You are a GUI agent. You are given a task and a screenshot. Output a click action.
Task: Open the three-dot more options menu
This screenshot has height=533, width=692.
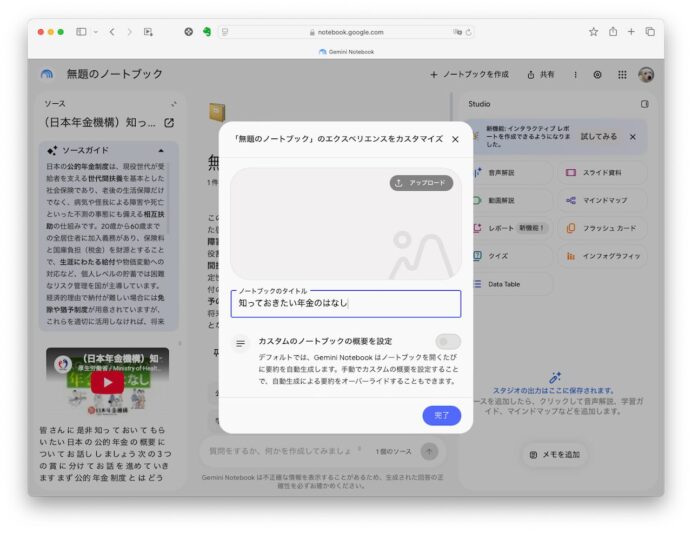point(575,75)
